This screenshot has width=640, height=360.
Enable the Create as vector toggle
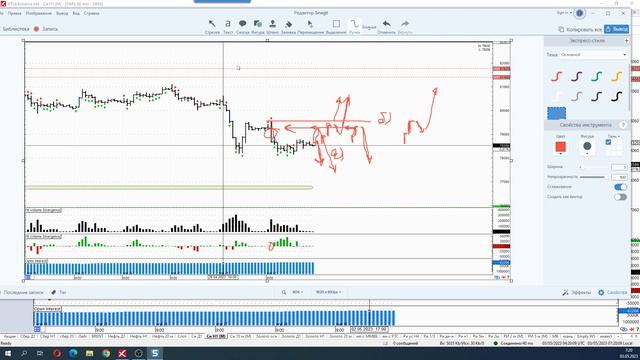620,197
